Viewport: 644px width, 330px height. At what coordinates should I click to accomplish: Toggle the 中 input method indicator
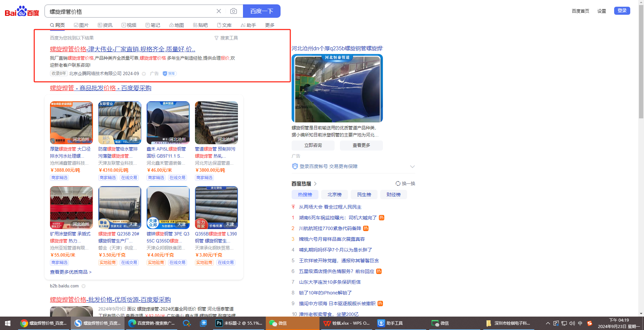(580, 323)
